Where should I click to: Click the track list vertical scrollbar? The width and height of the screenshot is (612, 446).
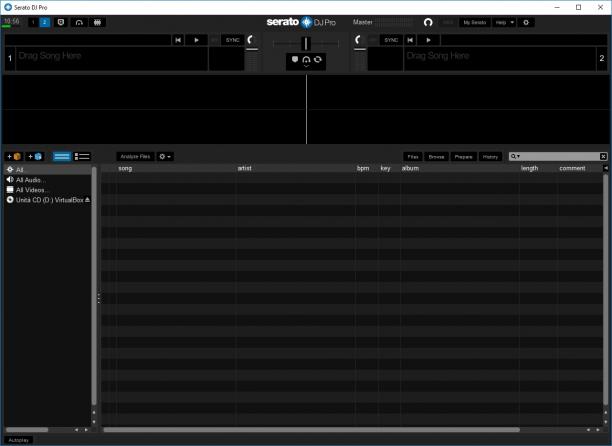click(x=606, y=288)
